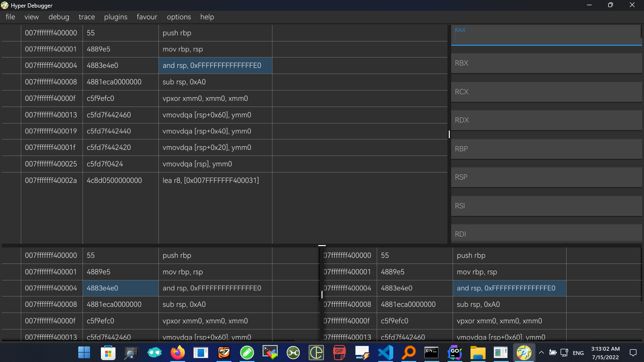This screenshot has height=362, width=644.
Task: Launch Firefox from the taskbar
Action: point(178,352)
